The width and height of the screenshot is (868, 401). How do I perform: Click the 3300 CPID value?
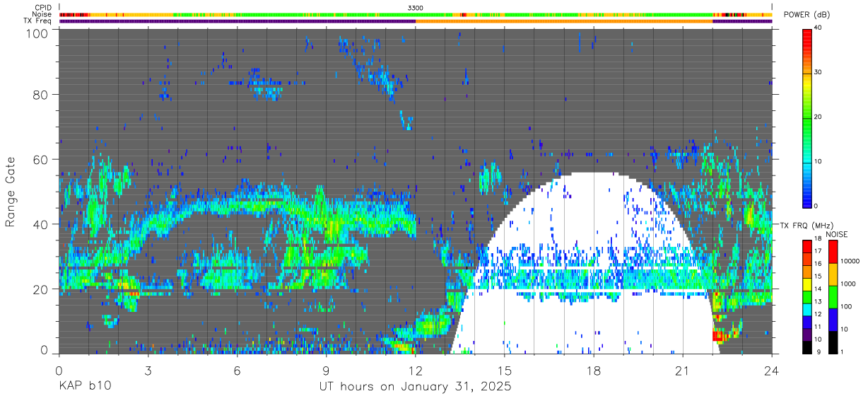coord(416,8)
